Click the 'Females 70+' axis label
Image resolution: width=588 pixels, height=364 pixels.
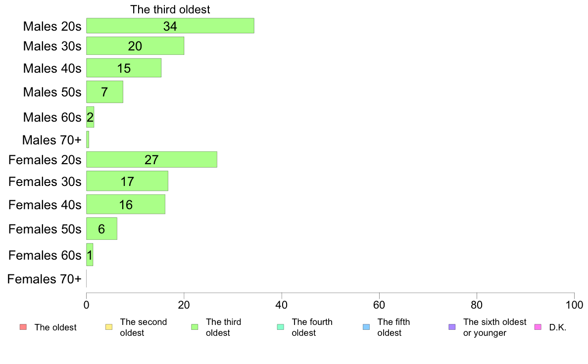(44, 279)
